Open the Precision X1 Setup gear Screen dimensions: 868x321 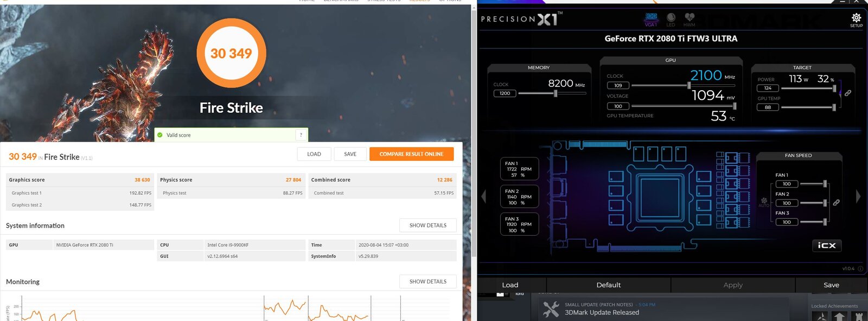coord(856,20)
